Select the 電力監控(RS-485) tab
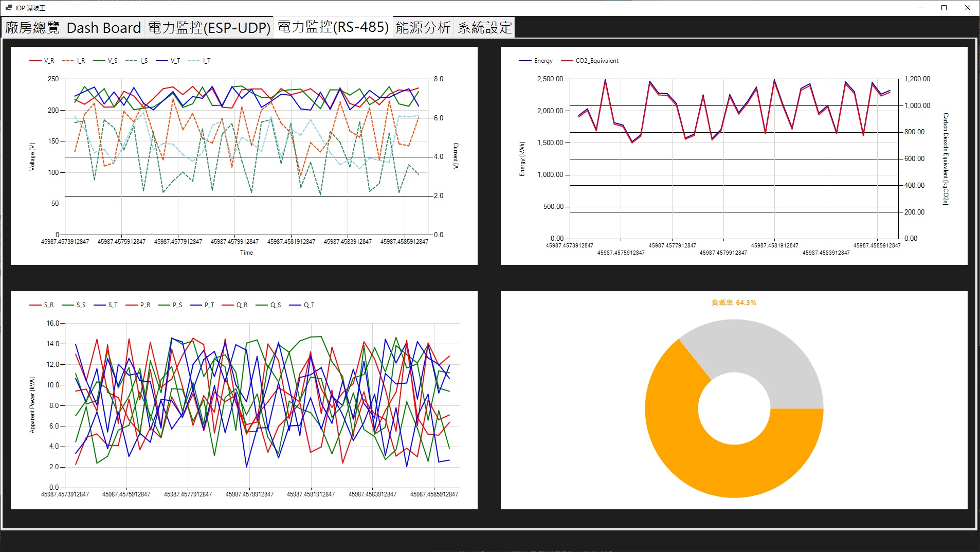980x552 pixels. pyautogui.click(x=333, y=27)
